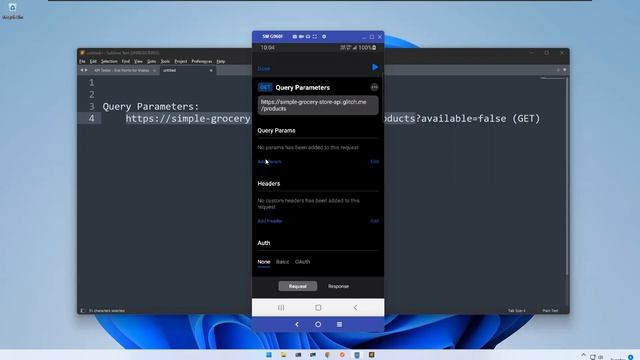Click mirror window's blue bar home circle
The height and width of the screenshot is (360, 640).
(x=318, y=324)
